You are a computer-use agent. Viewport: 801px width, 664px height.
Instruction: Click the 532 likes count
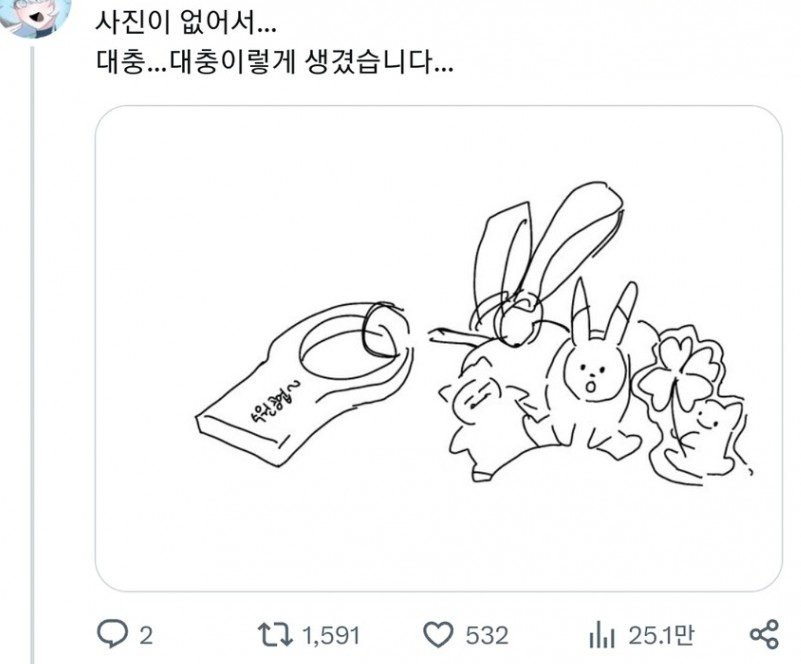[x=487, y=635]
